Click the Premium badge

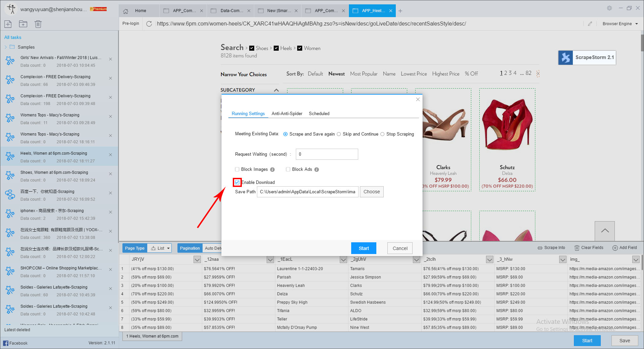(x=99, y=9)
